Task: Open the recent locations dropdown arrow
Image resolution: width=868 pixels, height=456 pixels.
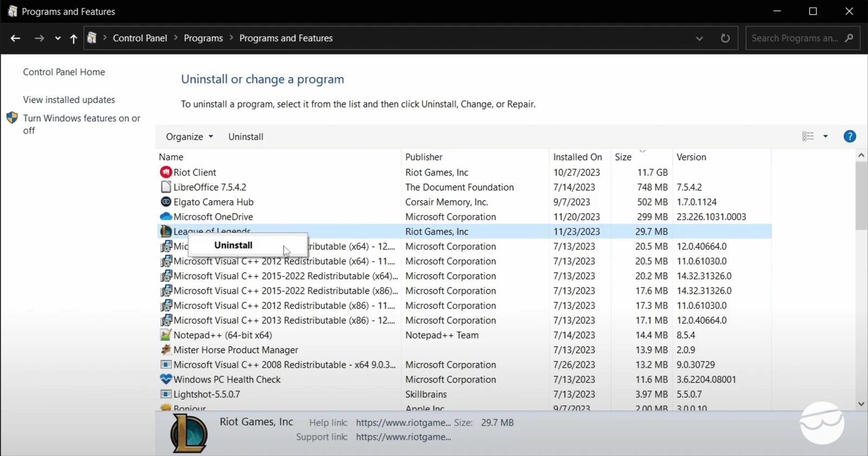Action: click(58, 38)
